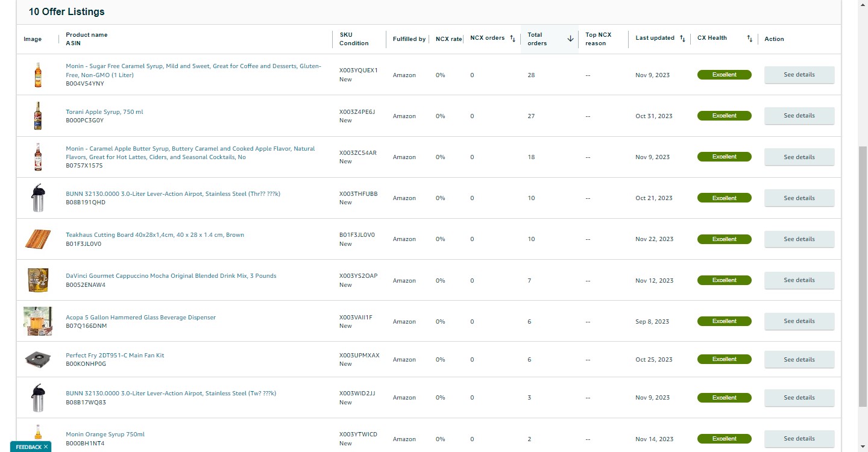Select the SKU X003YTWICD cell
868x452 pixels.
pyautogui.click(x=359, y=435)
